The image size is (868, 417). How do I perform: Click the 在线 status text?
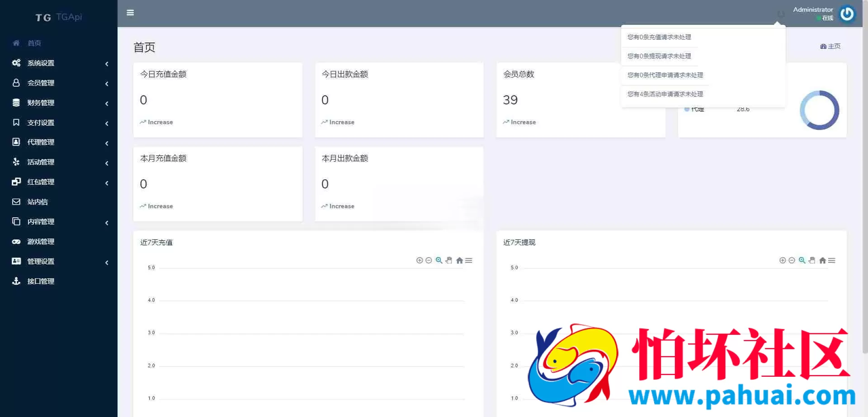pos(828,18)
